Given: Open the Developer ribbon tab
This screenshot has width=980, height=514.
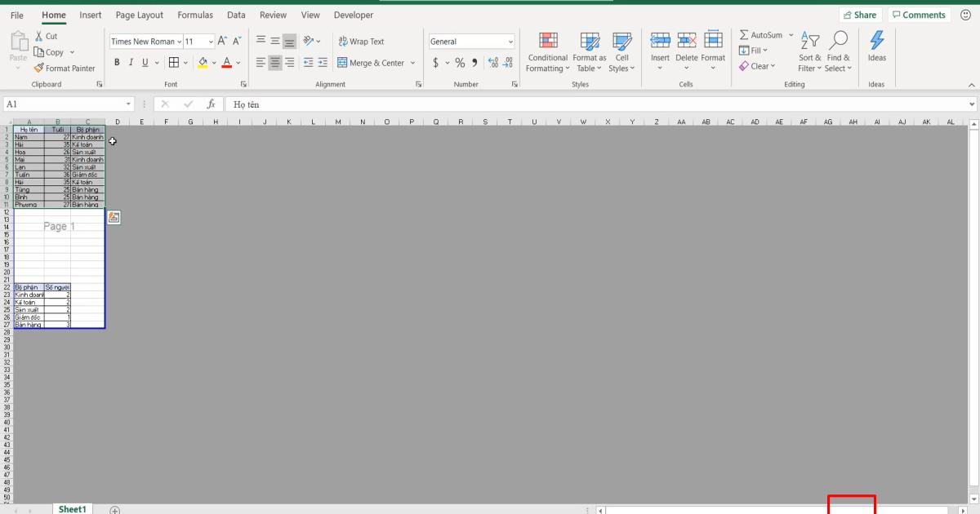Looking at the screenshot, I should [x=353, y=15].
